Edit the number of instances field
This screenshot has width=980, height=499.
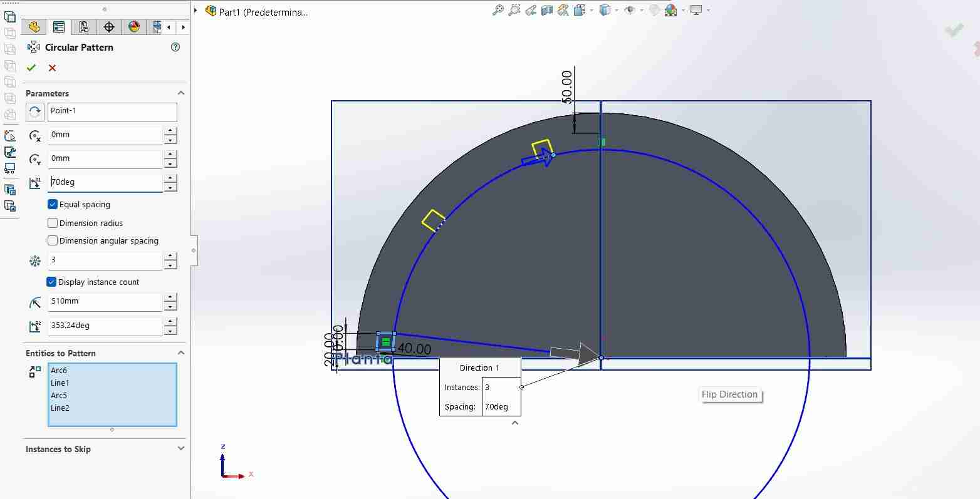click(105, 260)
